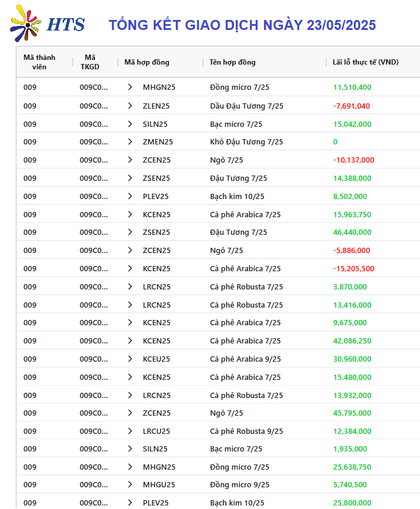Sort by the Mã hợp đồng column header
The image size is (420, 509).
click(x=147, y=62)
